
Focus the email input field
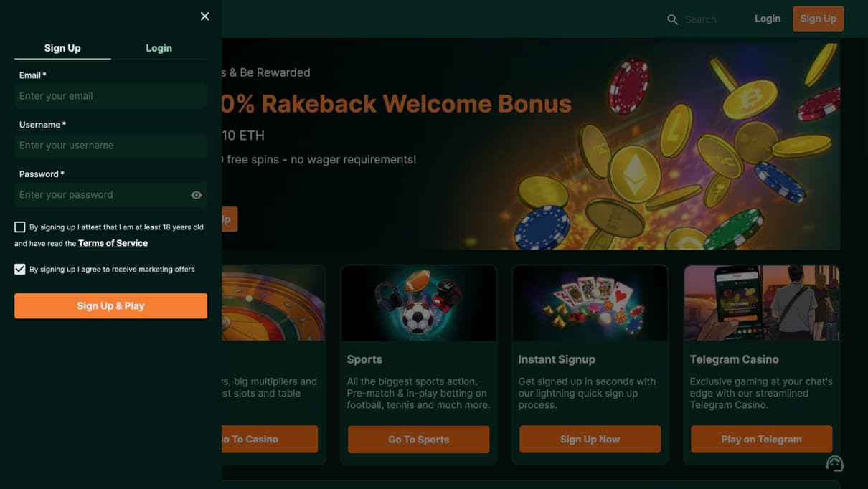[110, 96]
